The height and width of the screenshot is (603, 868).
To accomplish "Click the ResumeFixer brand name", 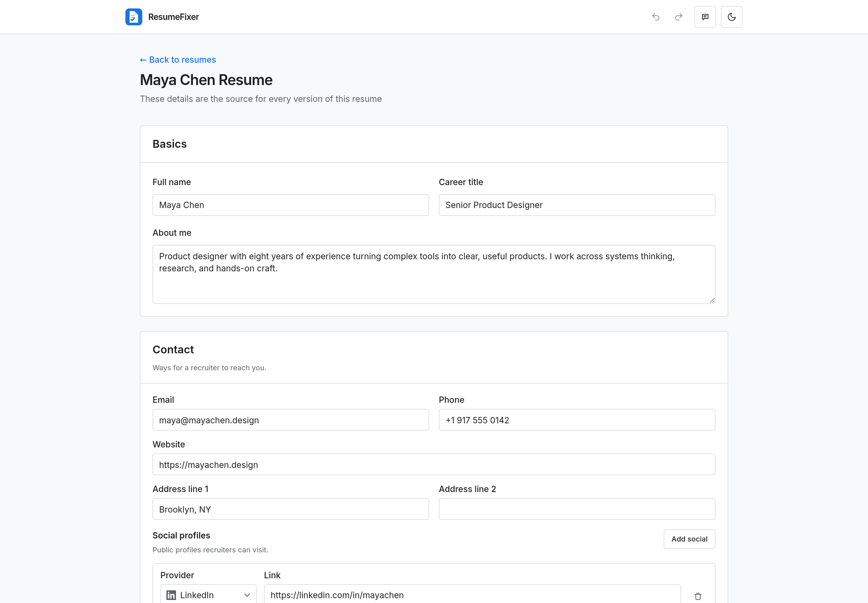I will click(x=173, y=17).
